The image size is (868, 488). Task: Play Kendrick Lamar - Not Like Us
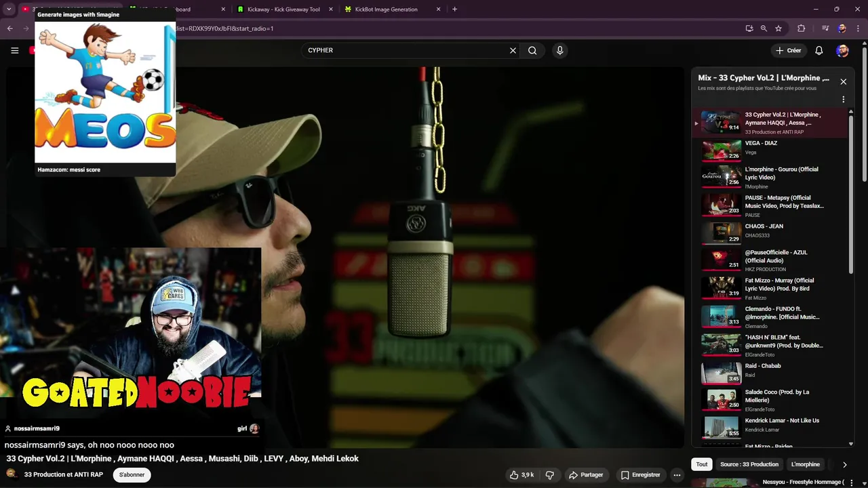pyautogui.click(x=770, y=427)
